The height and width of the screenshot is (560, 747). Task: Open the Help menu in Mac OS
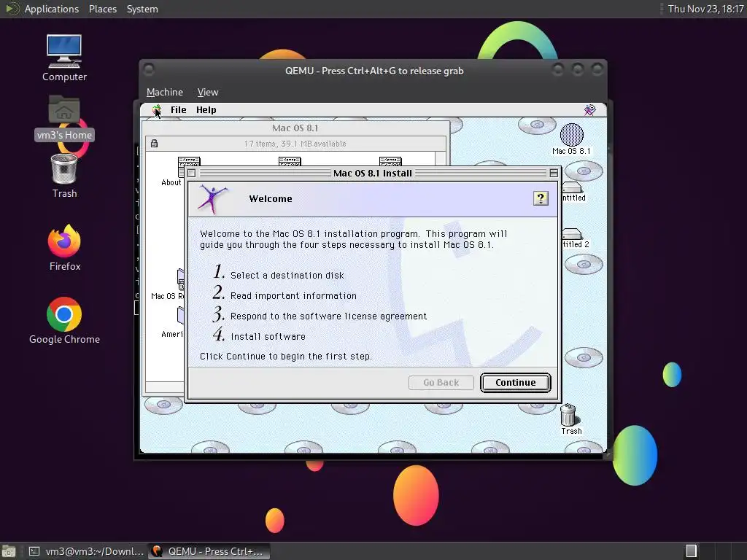(206, 110)
